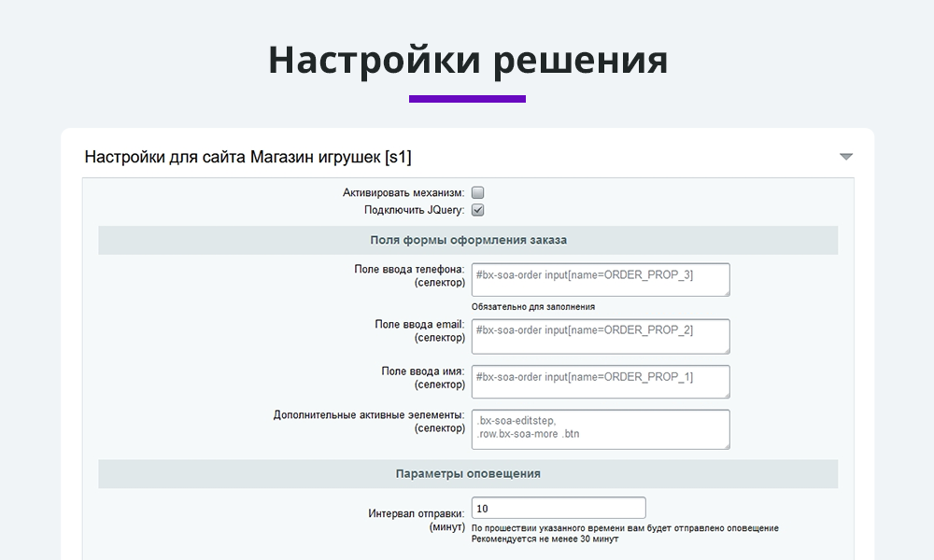Select the Дополнительные активные элементы text area
The width and height of the screenshot is (934, 560).
click(600, 429)
